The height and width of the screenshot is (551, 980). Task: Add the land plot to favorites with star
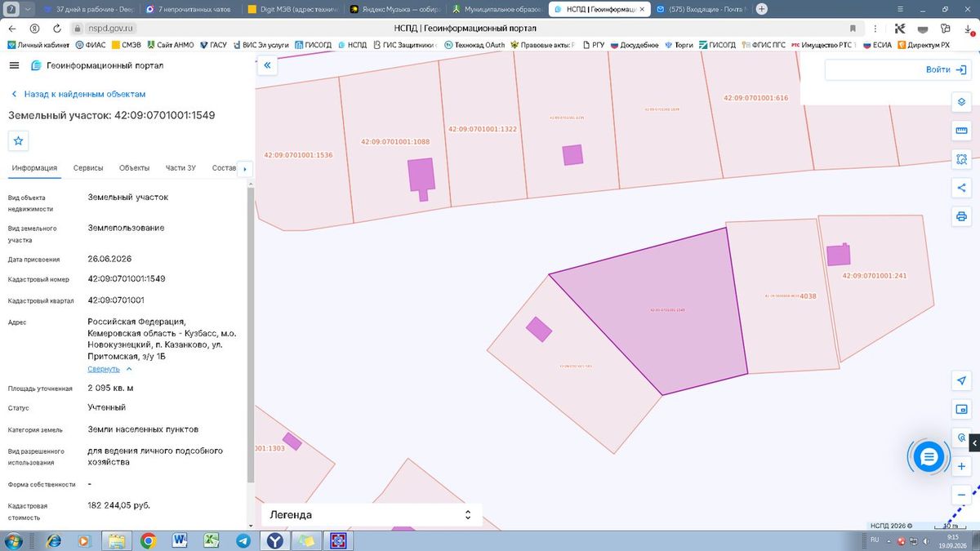point(19,140)
